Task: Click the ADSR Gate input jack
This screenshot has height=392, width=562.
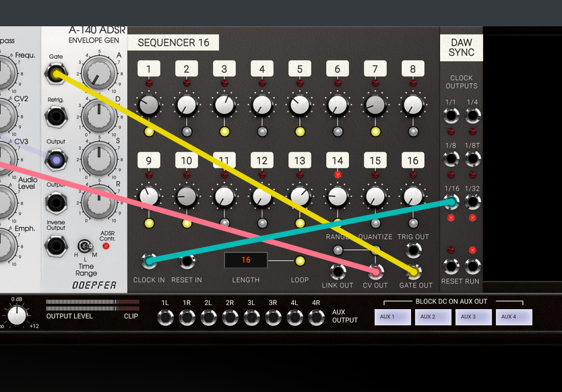Action: [56, 74]
